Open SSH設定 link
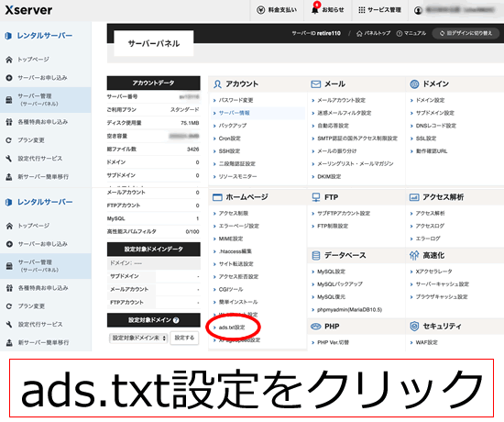Viewport: 504px width, 422px height. [229, 151]
